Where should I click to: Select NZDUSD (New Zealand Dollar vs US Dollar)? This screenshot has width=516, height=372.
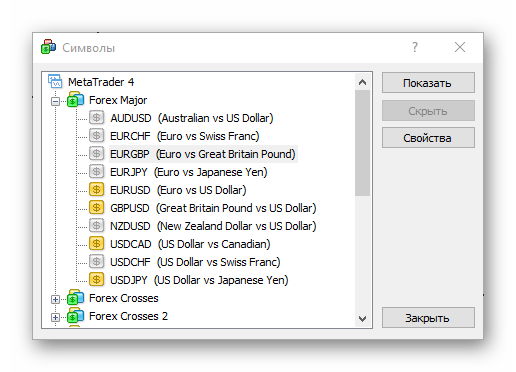[x=213, y=226]
